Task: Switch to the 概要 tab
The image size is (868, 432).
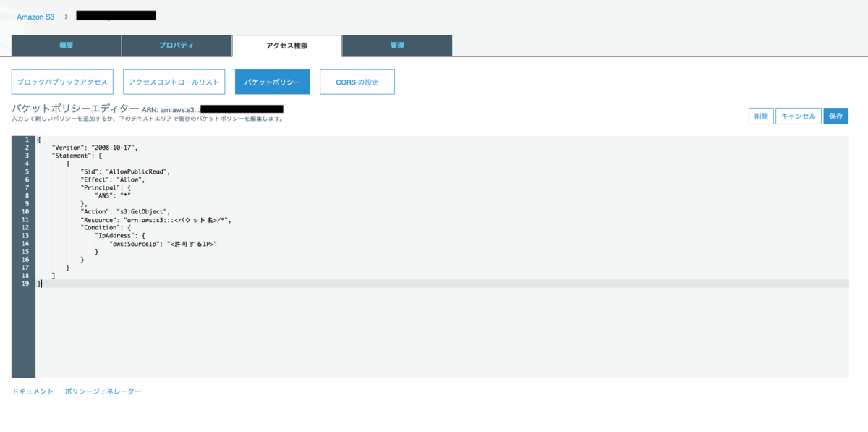Action: (66, 46)
